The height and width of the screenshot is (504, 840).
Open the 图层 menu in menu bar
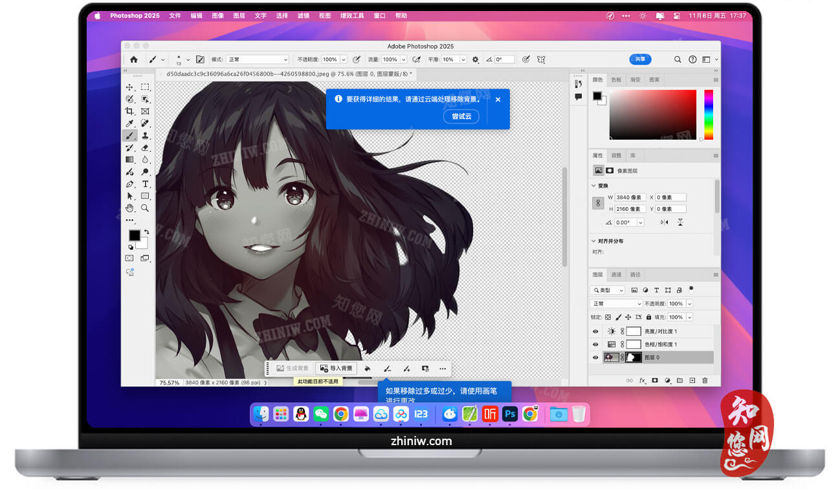pos(239,16)
